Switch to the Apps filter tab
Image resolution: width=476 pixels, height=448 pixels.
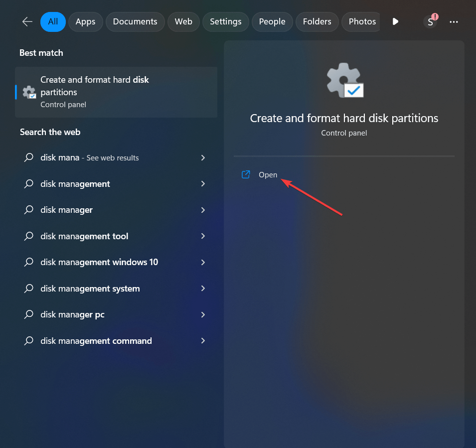pyautogui.click(x=85, y=21)
